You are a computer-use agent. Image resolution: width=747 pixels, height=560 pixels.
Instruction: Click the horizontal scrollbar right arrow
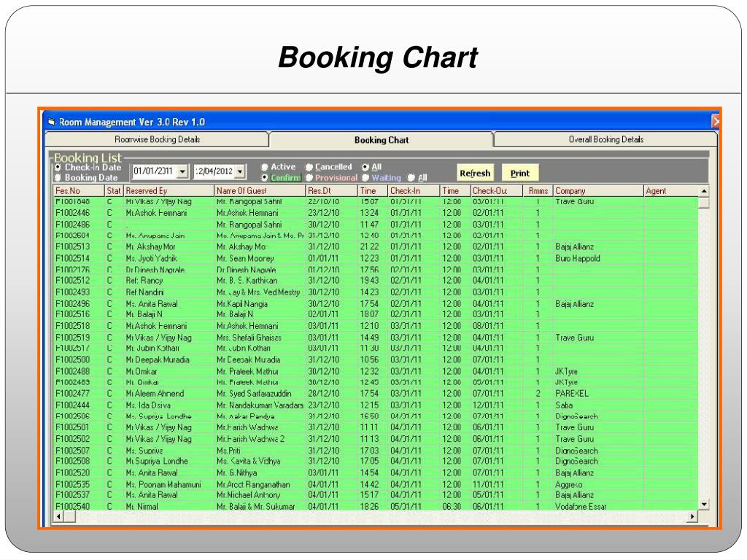coord(692,516)
